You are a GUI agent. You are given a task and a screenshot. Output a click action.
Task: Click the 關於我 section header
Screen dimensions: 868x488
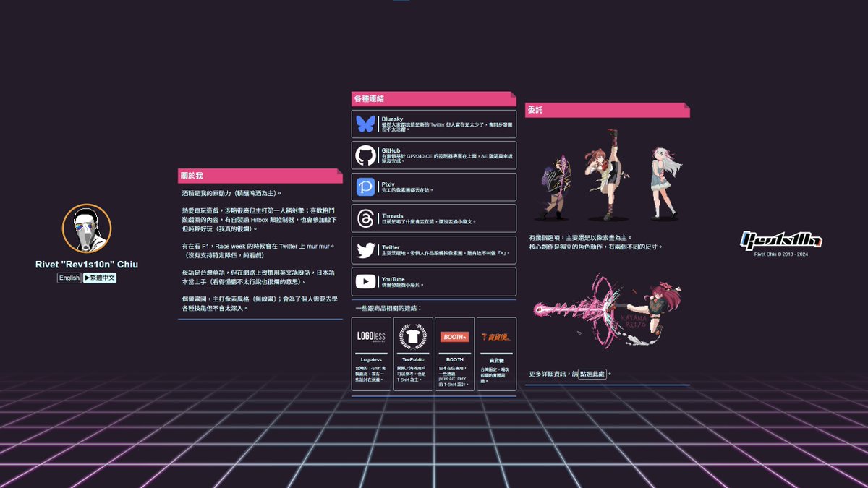[x=260, y=176]
